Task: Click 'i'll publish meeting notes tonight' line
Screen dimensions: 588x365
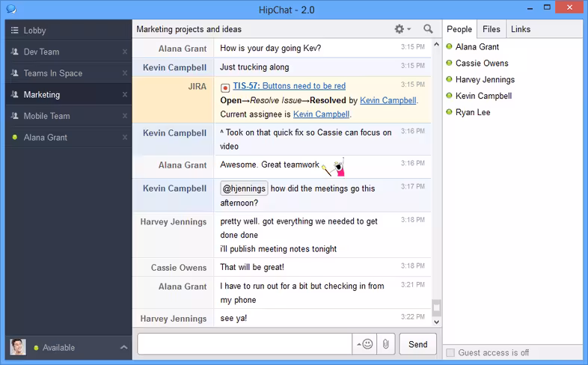Action: [278, 249]
